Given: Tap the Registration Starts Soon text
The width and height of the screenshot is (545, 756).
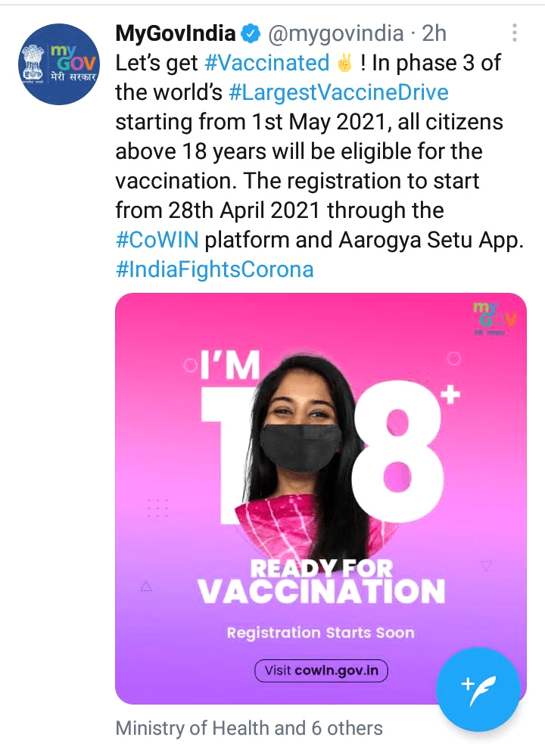Looking at the screenshot, I should pos(320,632).
